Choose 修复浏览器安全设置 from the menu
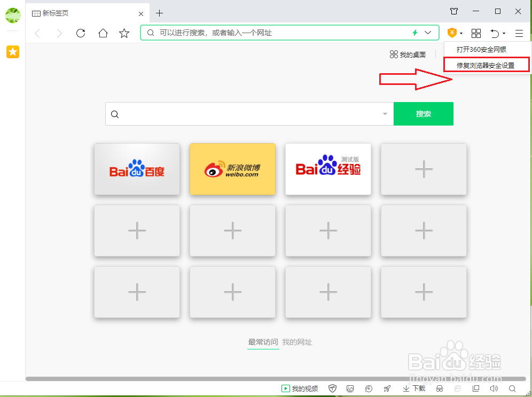The height and width of the screenshot is (397, 532). click(486, 65)
